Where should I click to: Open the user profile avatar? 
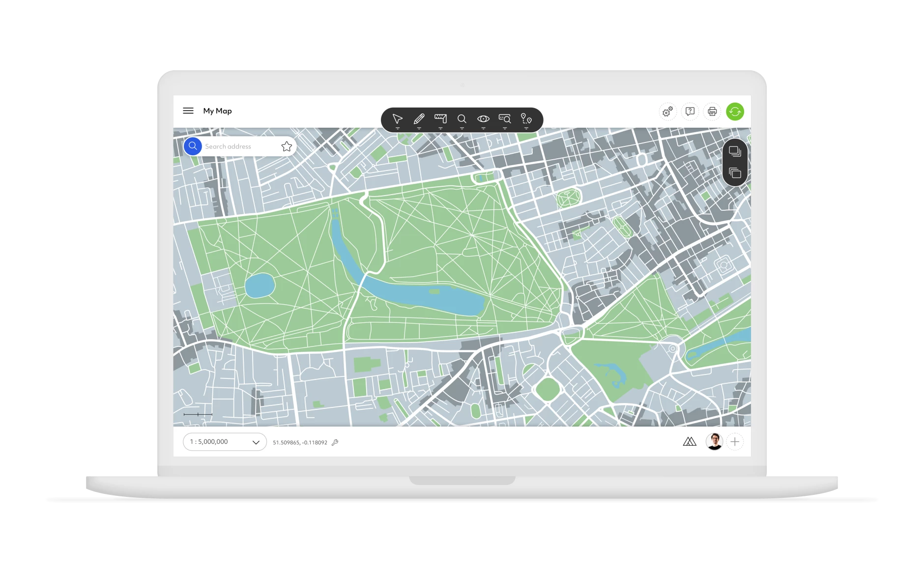tap(714, 441)
